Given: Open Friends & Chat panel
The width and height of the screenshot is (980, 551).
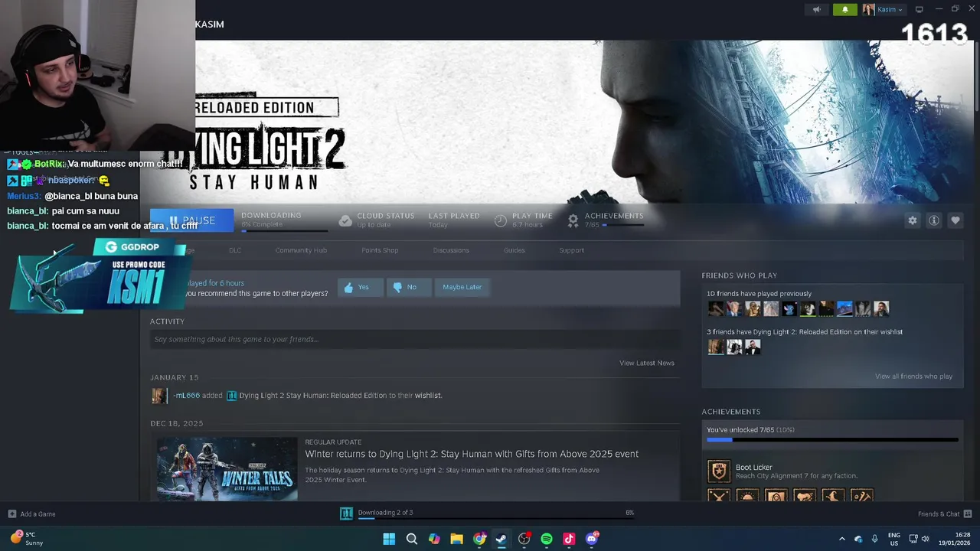Looking at the screenshot, I should (945, 514).
